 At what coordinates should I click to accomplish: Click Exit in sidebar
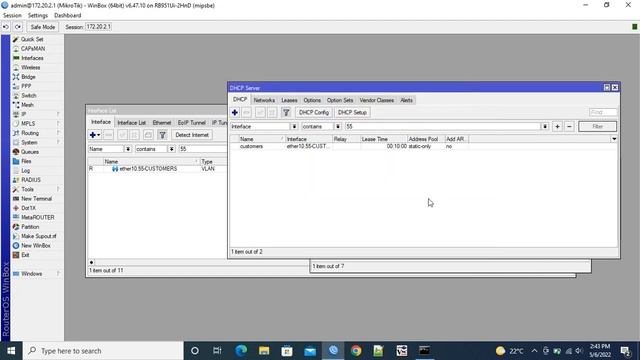25,255
